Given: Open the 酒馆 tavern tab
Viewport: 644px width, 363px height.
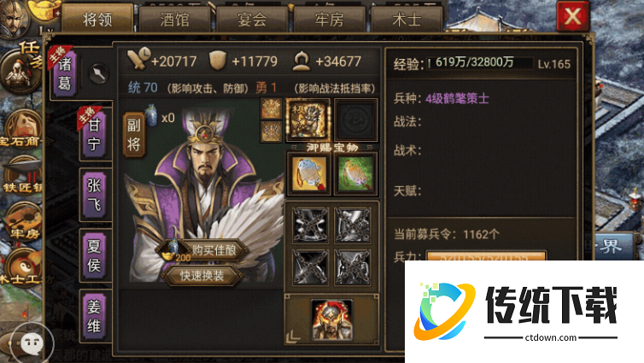Looking at the screenshot, I should 174,19.
